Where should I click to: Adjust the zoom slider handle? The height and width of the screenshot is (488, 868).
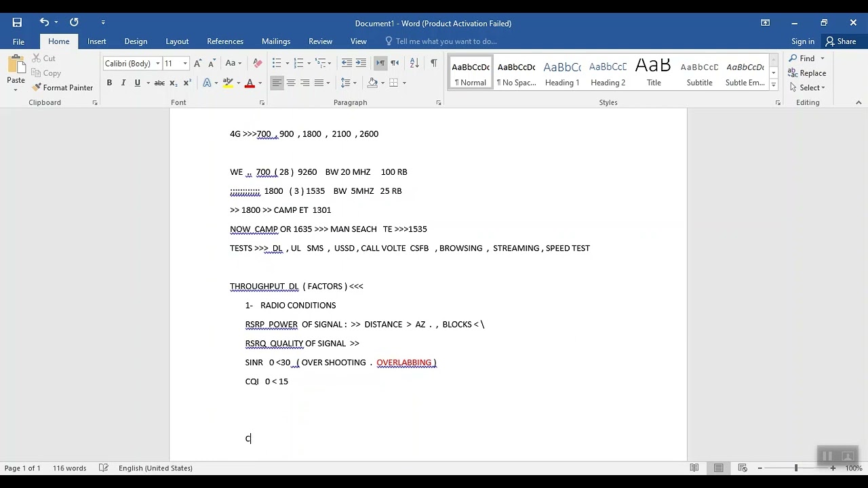pyautogui.click(x=796, y=468)
